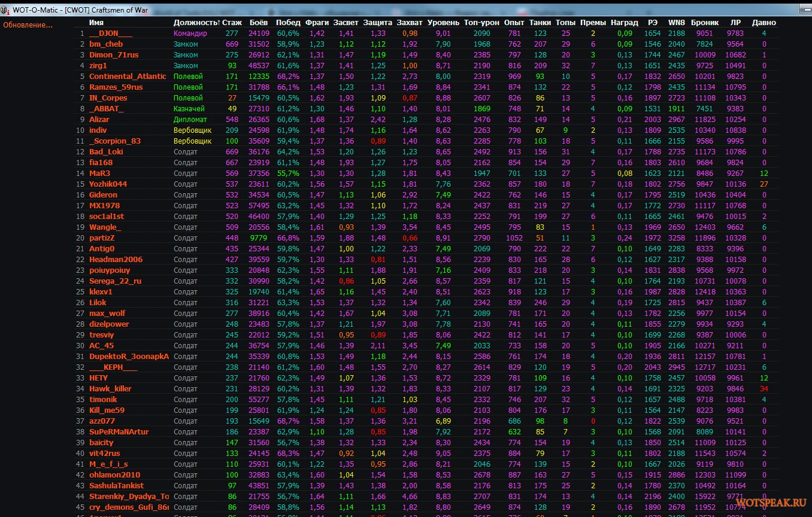Viewport: 812px width, 517px height.
Task: Click the Топ-урон column header
Action: (x=481, y=22)
